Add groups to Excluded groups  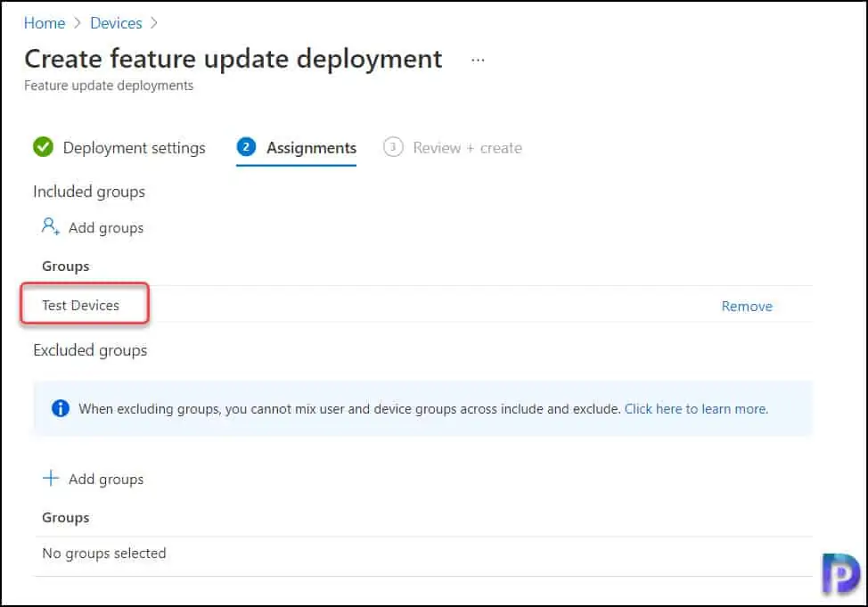click(x=106, y=480)
